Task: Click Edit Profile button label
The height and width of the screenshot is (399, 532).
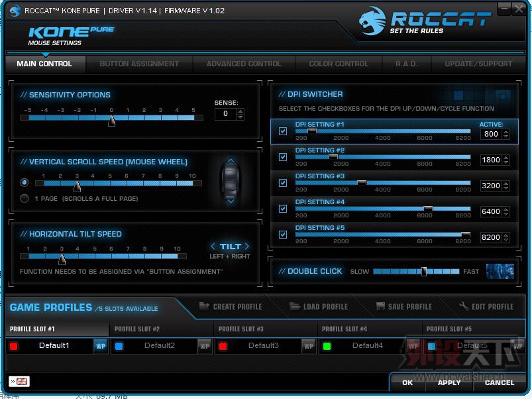Action: click(493, 306)
